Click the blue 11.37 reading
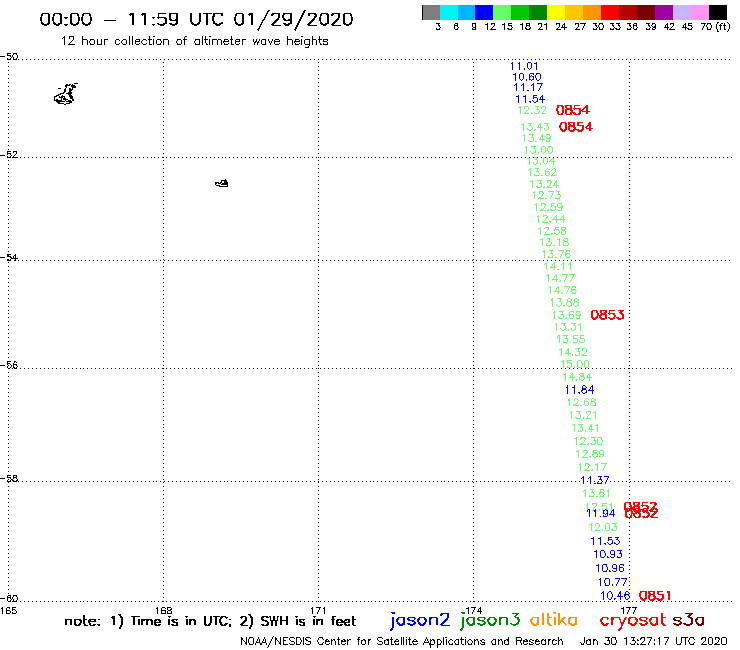Screen dimensions: 740x650 [x=595, y=480]
